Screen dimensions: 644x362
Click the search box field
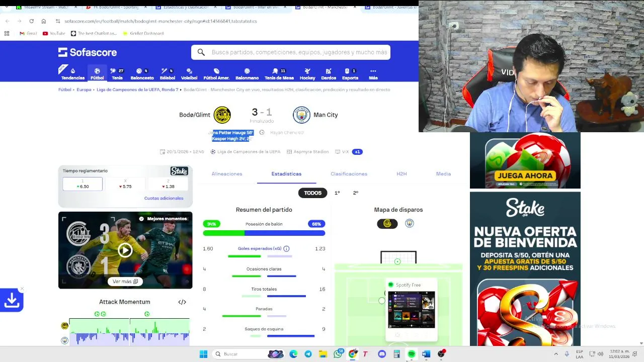291,52
